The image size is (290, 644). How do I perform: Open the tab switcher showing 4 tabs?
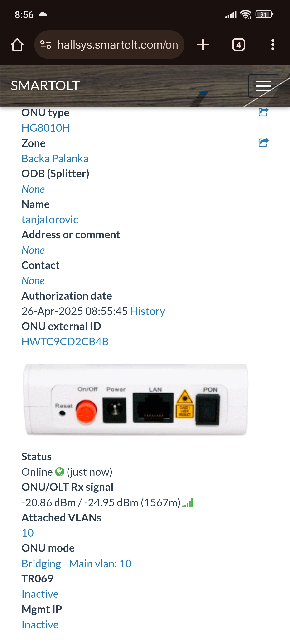238,45
